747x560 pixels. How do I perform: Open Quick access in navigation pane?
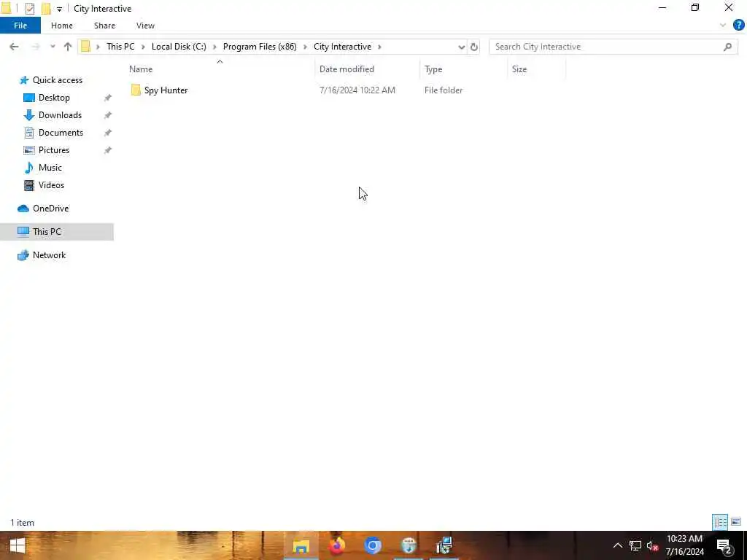(57, 80)
